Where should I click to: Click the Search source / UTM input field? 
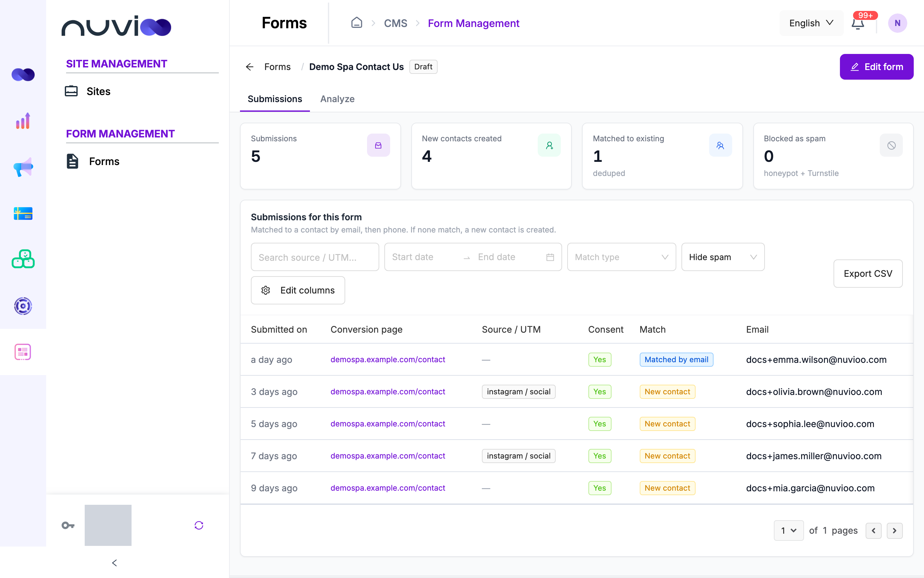315,257
